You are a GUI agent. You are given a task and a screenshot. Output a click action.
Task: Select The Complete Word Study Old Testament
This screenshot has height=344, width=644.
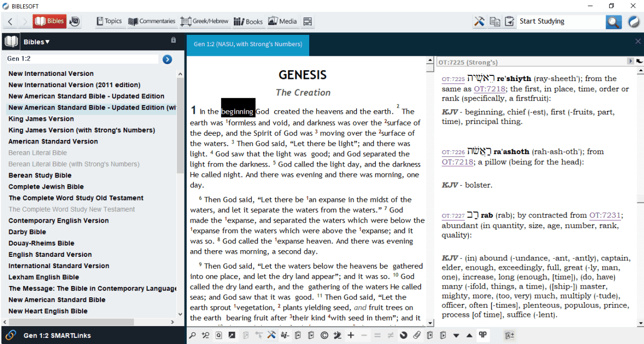[x=76, y=198]
